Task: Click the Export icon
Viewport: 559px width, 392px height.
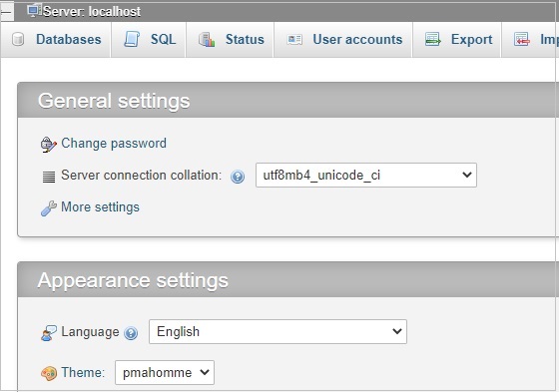Action: click(x=433, y=39)
